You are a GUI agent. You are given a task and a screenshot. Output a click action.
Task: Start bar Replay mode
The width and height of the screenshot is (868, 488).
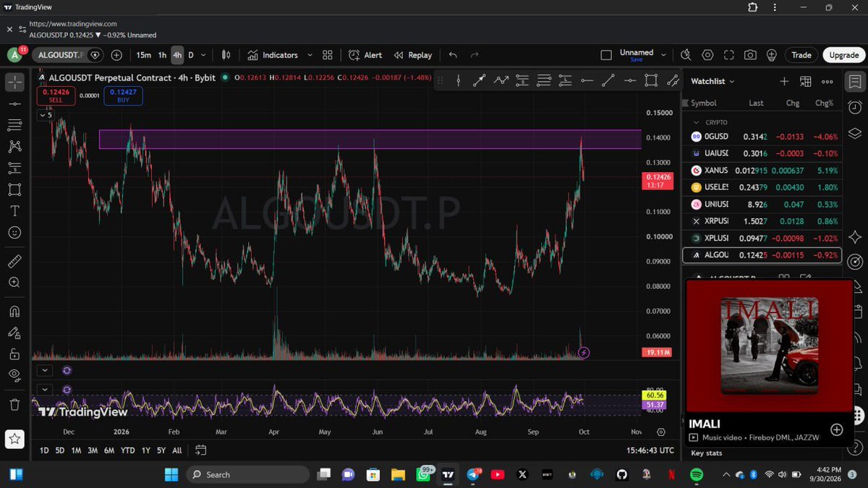[x=412, y=55]
